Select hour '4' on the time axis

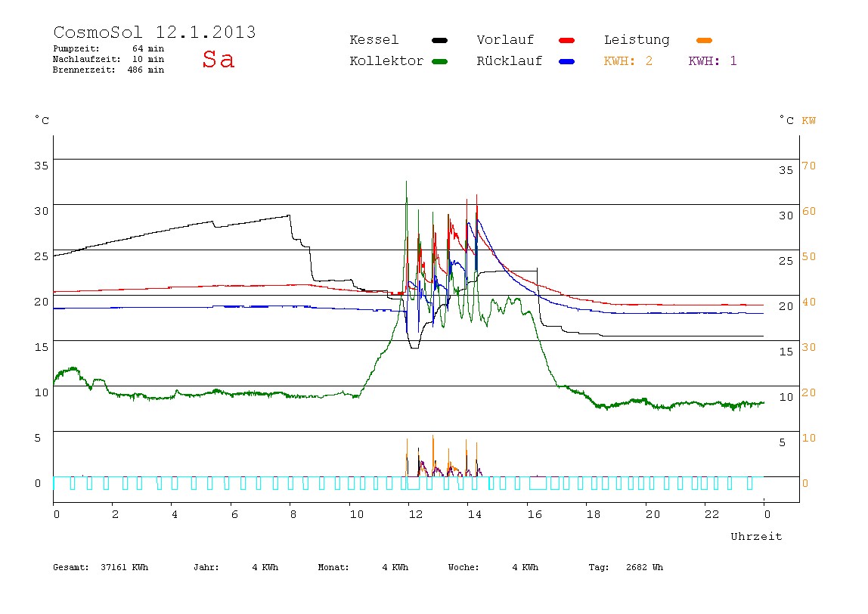[x=175, y=514]
